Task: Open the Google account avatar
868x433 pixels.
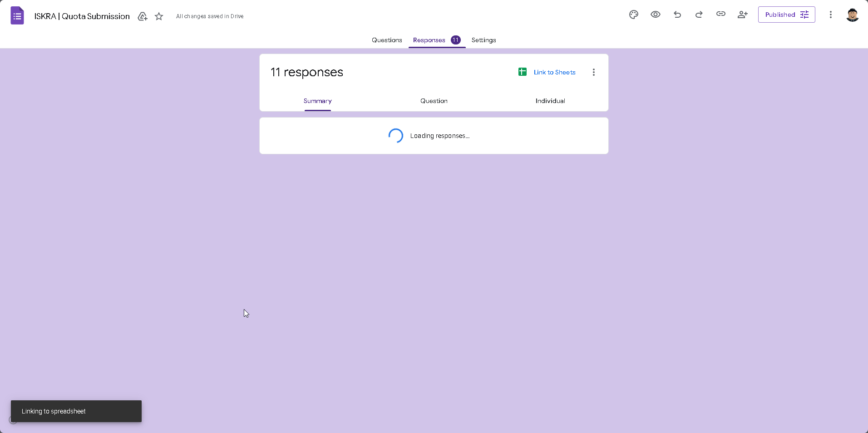Action: click(x=853, y=15)
